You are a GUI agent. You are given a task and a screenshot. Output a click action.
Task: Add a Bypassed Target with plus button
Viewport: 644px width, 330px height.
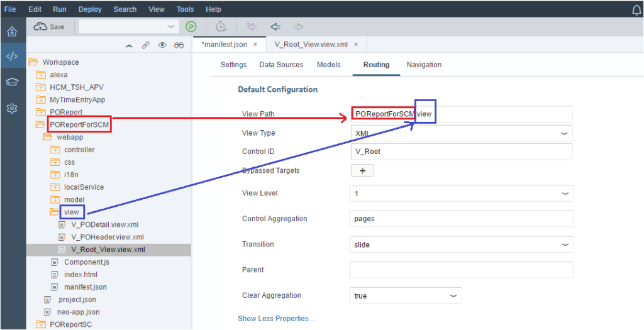362,170
